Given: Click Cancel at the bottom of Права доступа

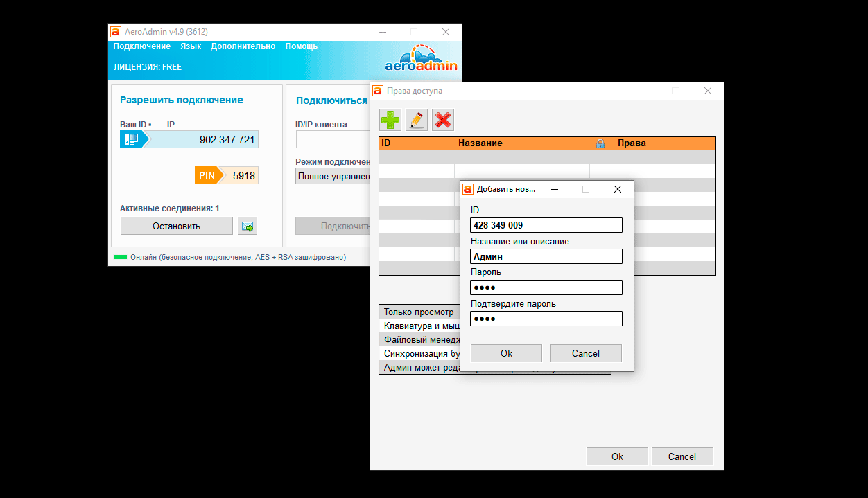Looking at the screenshot, I should tap(682, 456).
